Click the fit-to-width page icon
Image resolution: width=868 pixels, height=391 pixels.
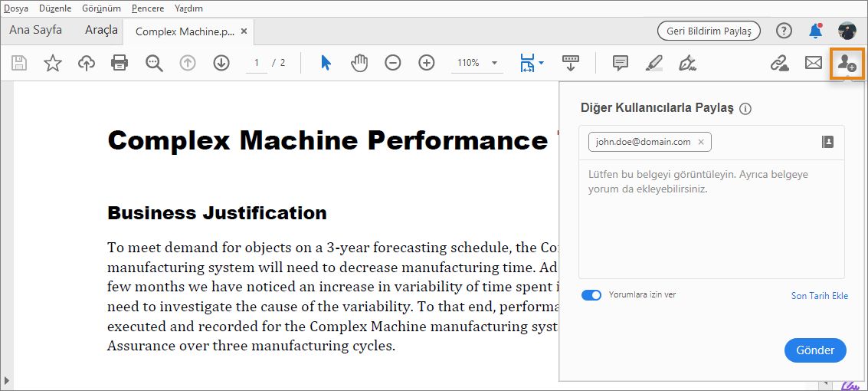click(x=526, y=63)
